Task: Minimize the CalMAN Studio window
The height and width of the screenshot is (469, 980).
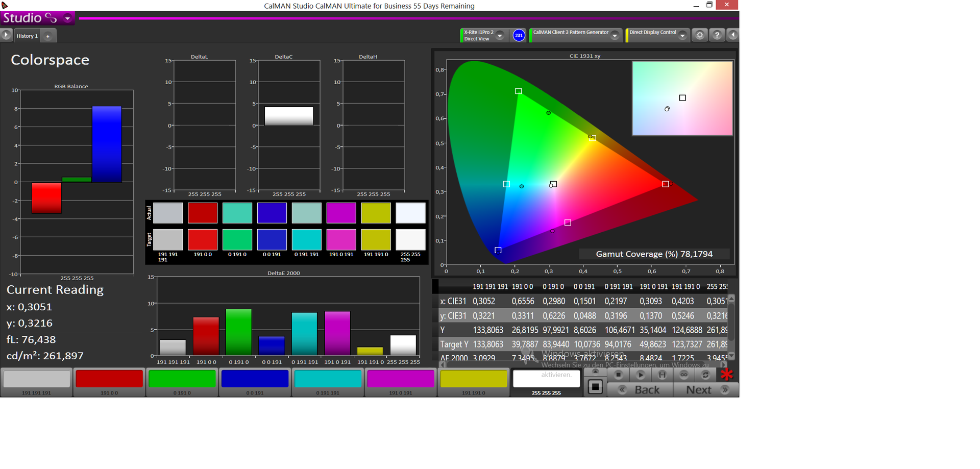Action: pos(696,6)
